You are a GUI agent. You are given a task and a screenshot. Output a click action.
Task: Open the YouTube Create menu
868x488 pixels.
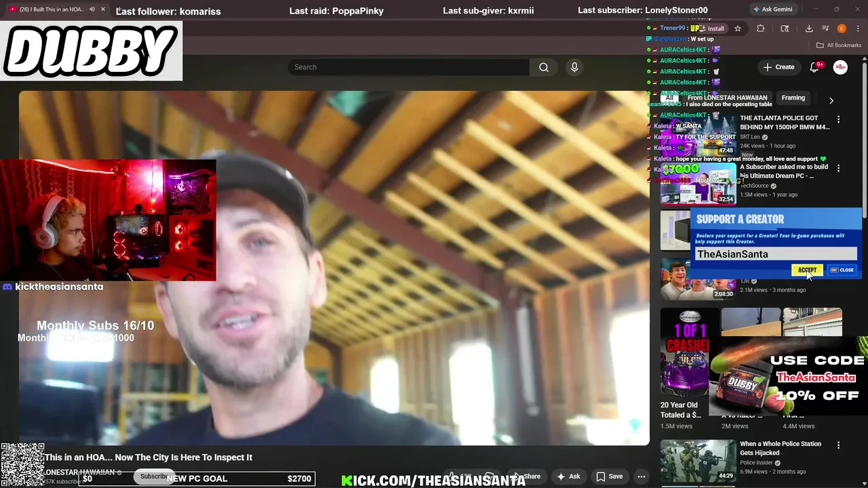(778, 67)
